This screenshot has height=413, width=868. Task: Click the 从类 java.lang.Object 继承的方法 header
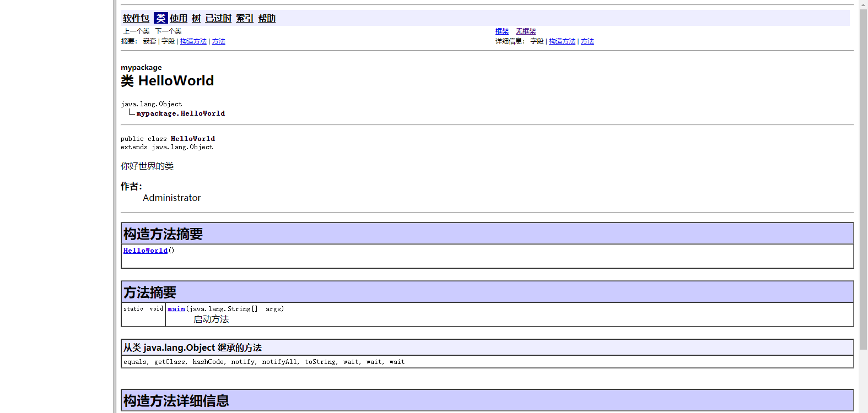click(x=487, y=347)
